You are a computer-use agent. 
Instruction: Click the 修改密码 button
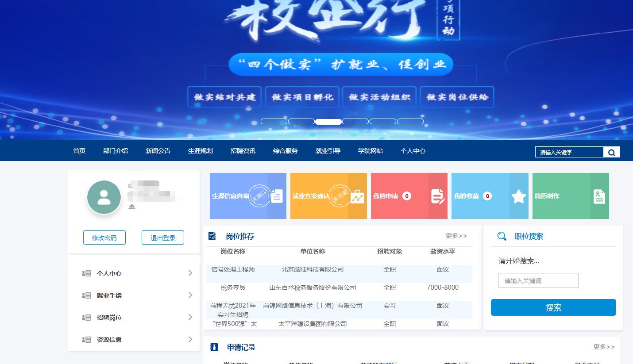pos(104,238)
